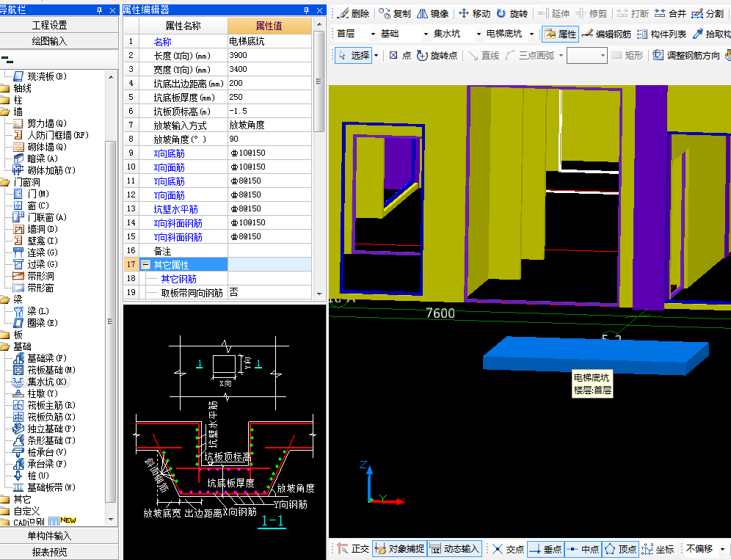
Task: Click the property table scrollbar down arrow
Action: pyautogui.click(x=319, y=294)
